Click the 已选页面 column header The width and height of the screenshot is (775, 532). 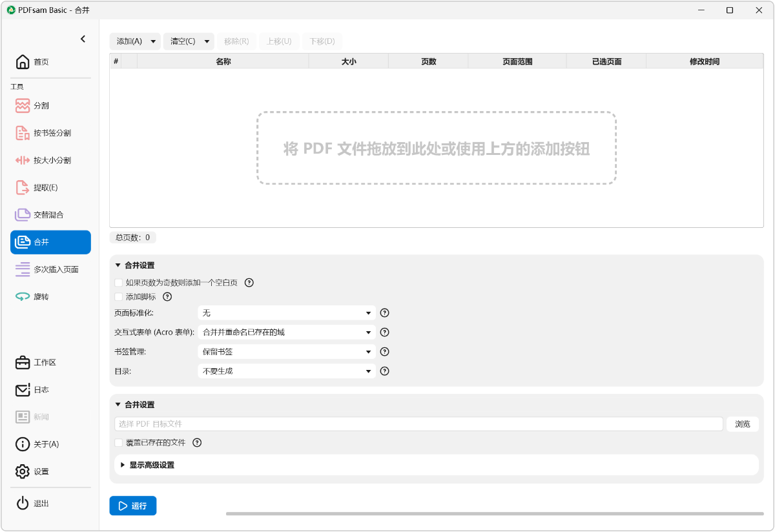pos(606,61)
